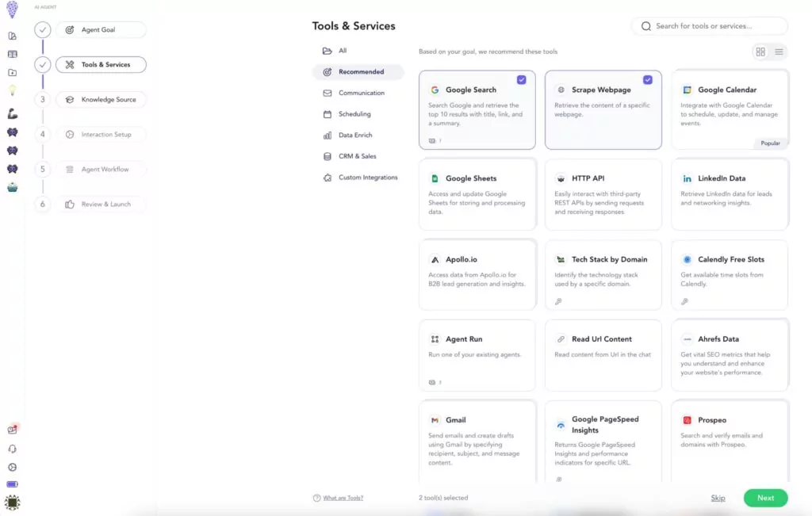The image size is (812, 516).
Task: Click the Tech Stack by Domain icon
Action: tap(561, 260)
